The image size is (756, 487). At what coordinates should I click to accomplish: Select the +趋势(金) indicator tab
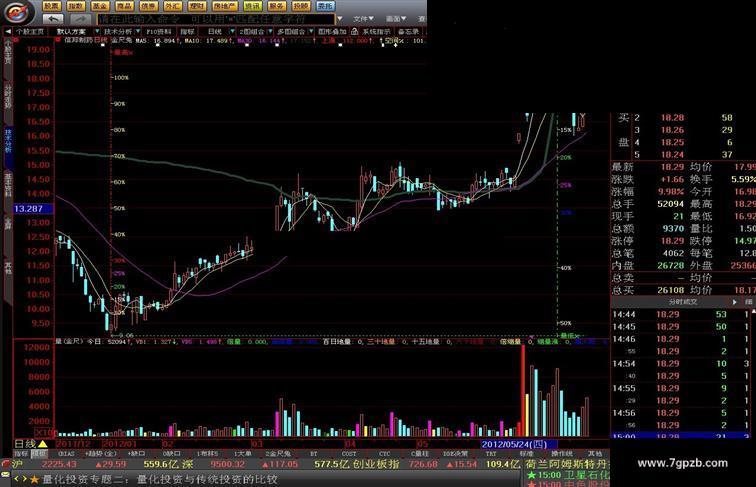tap(100, 454)
